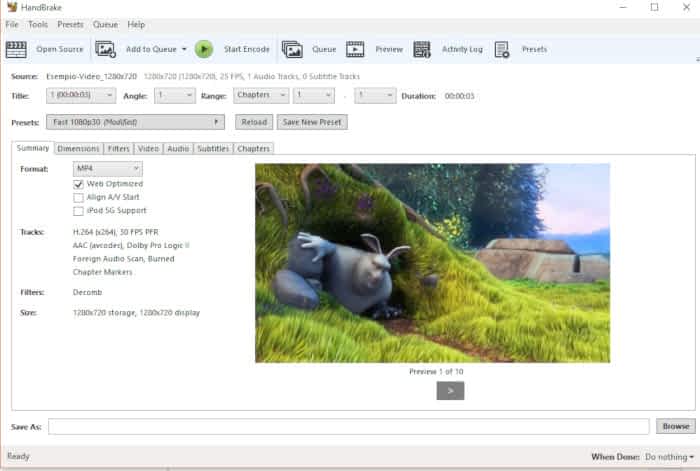Enable the Align A/V Start checkbox
This screenshot has height=471, width=700.
click(78, 198)
